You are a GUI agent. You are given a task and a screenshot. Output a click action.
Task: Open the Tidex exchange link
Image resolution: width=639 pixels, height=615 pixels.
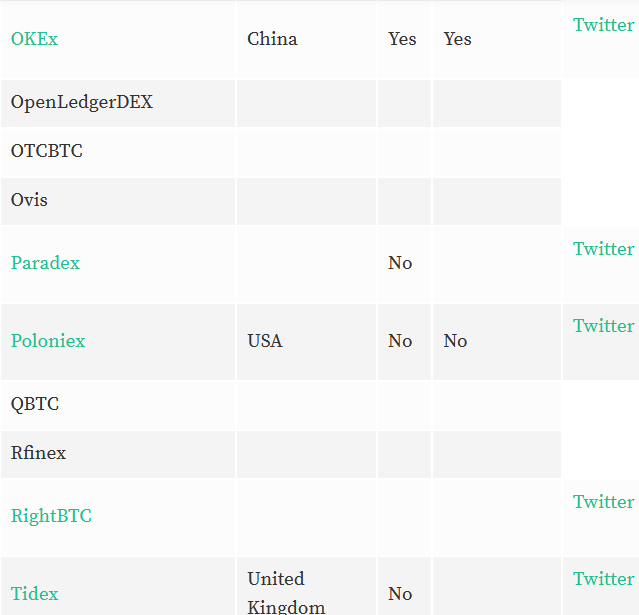(35, 594)
